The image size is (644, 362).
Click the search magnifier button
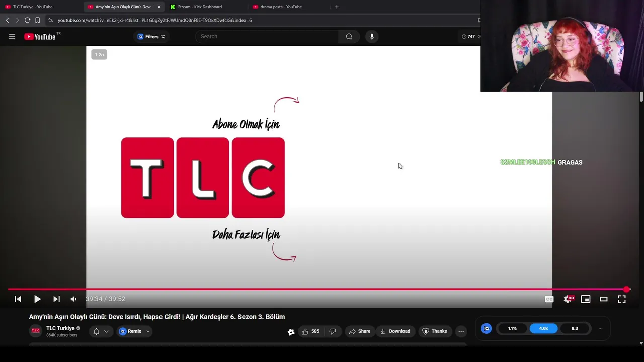(349, 36)
